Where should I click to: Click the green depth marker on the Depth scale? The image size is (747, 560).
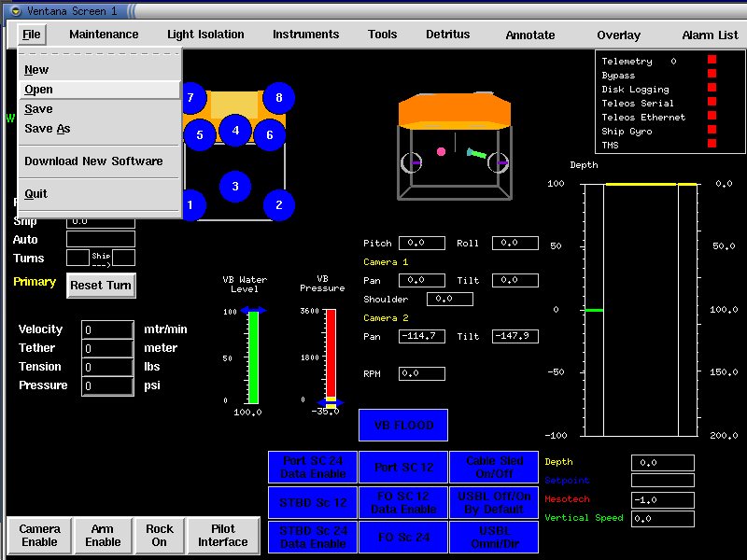click(x=594, y=310)
